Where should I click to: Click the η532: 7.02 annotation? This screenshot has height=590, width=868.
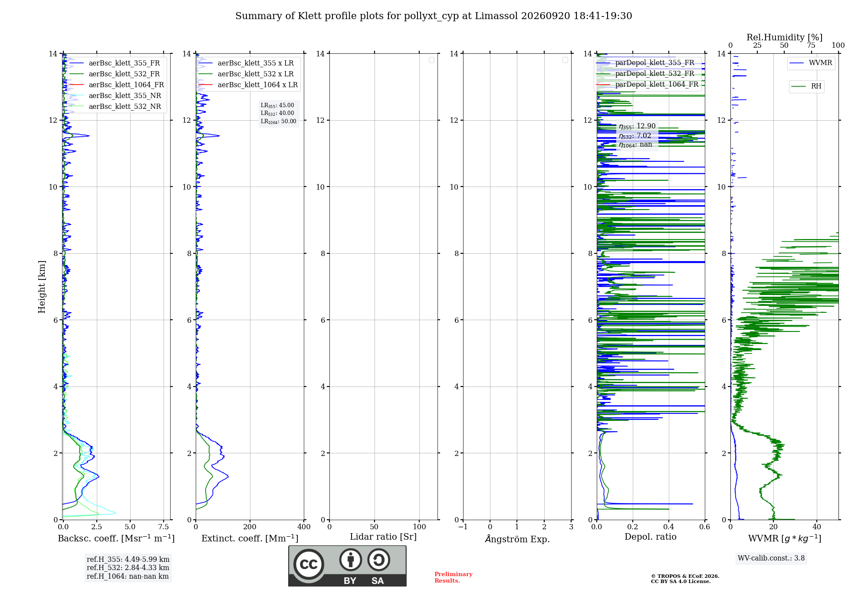click(x=635, y=136)
